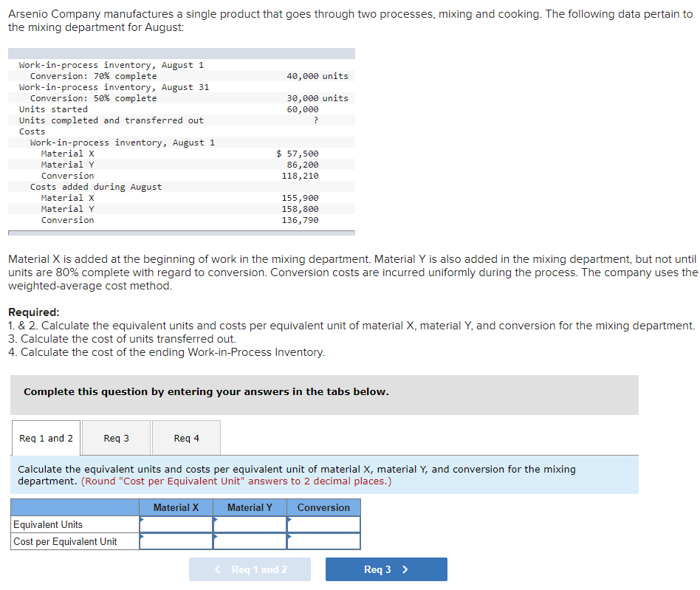This screenshot has height=590, width=700.
Task: Click the 158,800 added Material Y cost
Action: 300,209
